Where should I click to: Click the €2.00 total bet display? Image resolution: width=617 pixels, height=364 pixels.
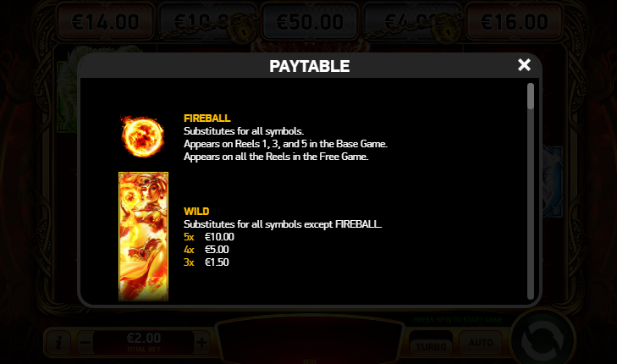coord(144,342)
